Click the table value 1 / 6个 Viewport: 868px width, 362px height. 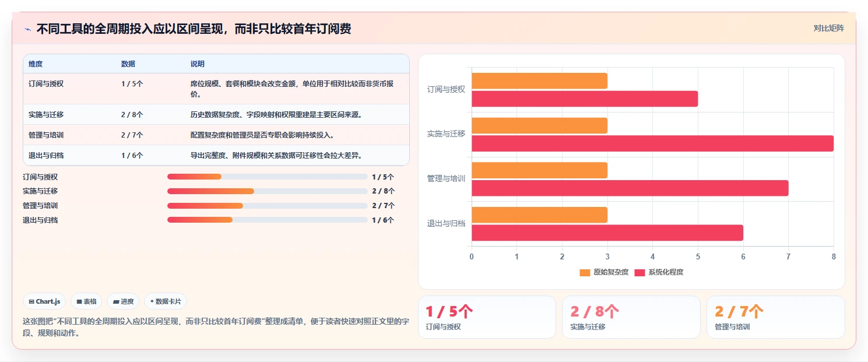(132, 156)
